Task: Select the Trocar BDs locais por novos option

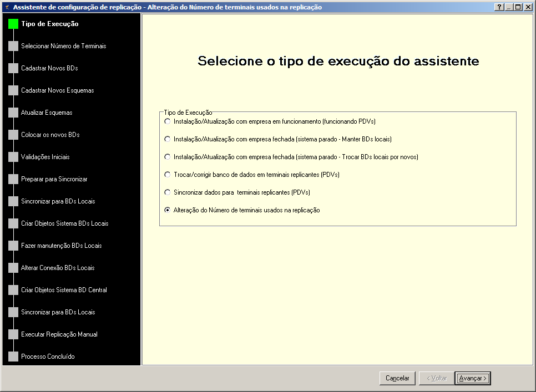Action: tap(168, 157)
